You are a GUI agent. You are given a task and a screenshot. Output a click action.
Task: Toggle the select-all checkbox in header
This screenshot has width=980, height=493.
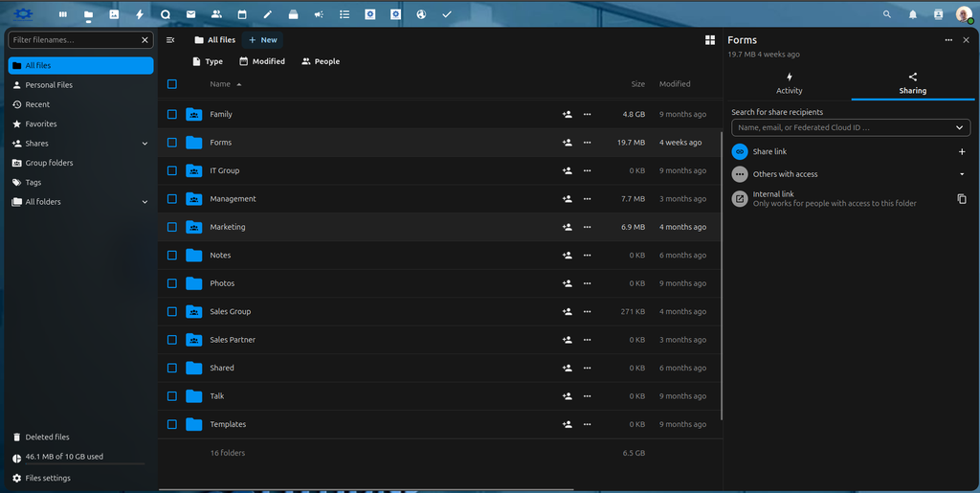coord(172,84)
